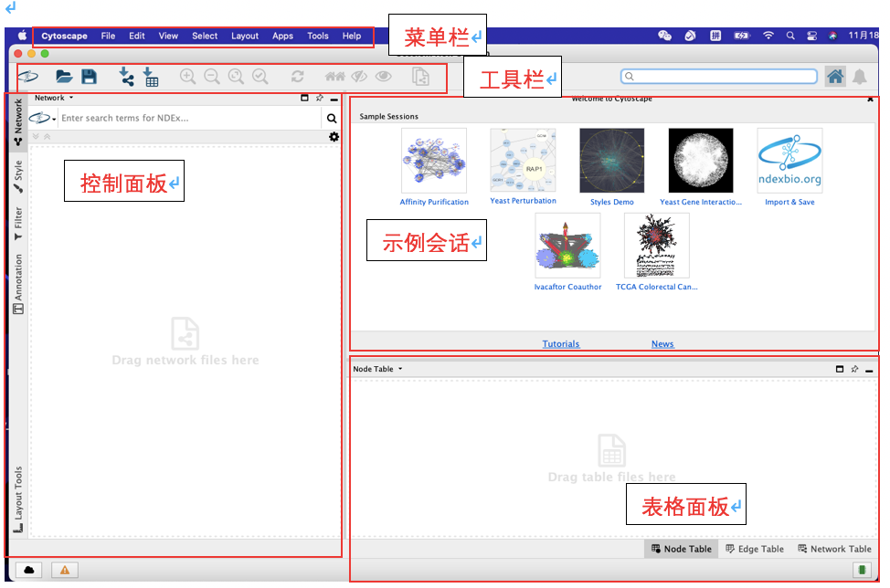Image resolution: width=890 pixels, height=588 pixels.
Task: Open the Select menu
Action: click(205, 36)
